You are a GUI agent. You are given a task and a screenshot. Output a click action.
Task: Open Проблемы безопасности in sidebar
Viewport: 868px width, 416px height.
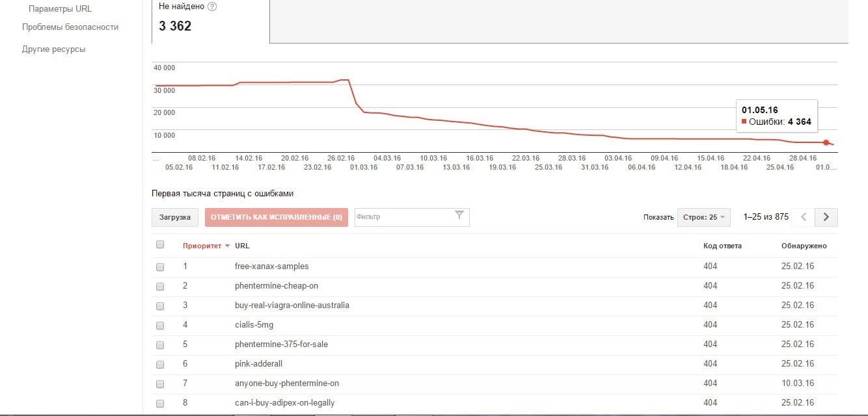coord(70,27)
